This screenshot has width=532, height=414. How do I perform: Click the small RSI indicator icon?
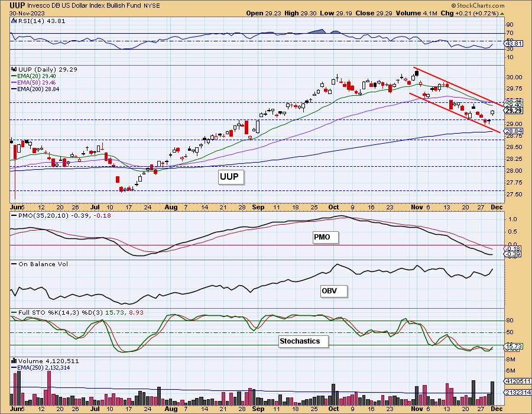(14, 21)
